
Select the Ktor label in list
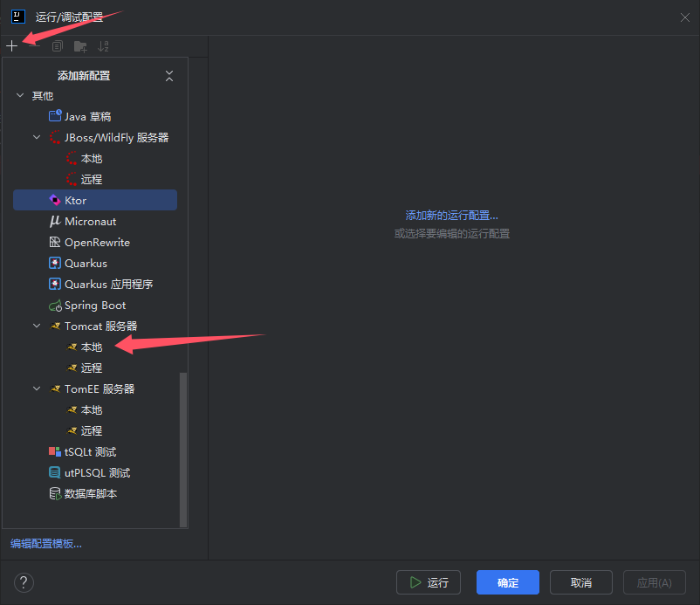coord(75,201)
